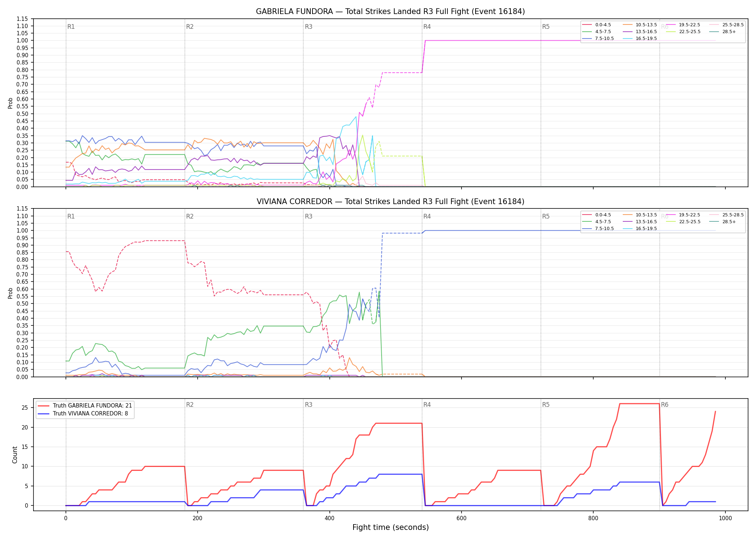Click the 10.5-13.5 legend entry in top chart

640,25
